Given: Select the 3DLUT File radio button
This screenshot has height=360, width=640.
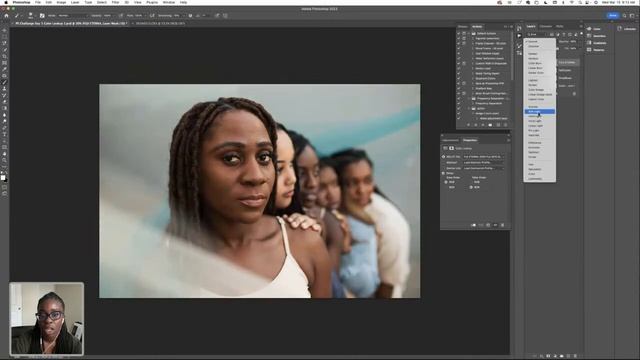Looking at the screenshot, I should pyautogui.click(x=444, y=157).
